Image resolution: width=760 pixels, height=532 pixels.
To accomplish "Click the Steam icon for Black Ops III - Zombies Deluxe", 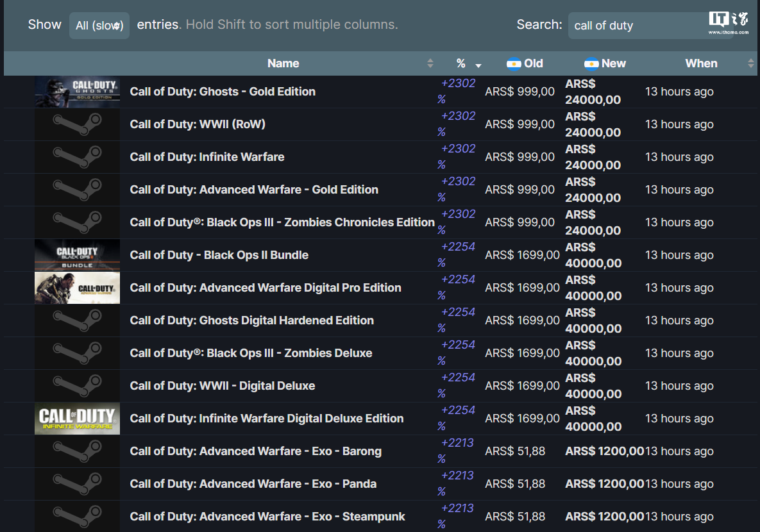I will (77, 353).
